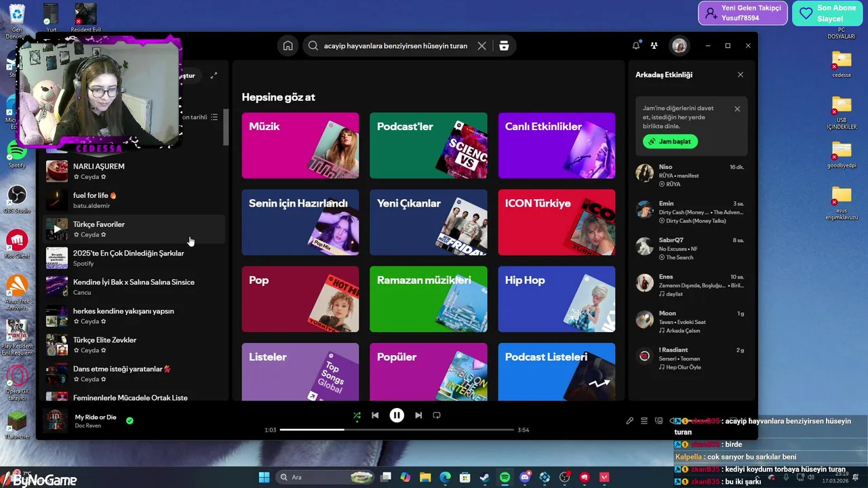Open My Ride or Die album cover
The height and width of the screenshot is (488, 868).
point(55,421)
